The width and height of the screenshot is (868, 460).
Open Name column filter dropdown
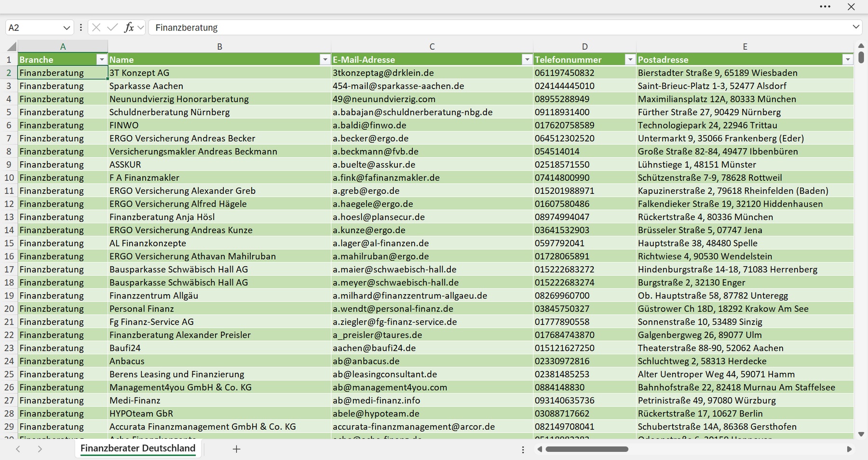325,60
